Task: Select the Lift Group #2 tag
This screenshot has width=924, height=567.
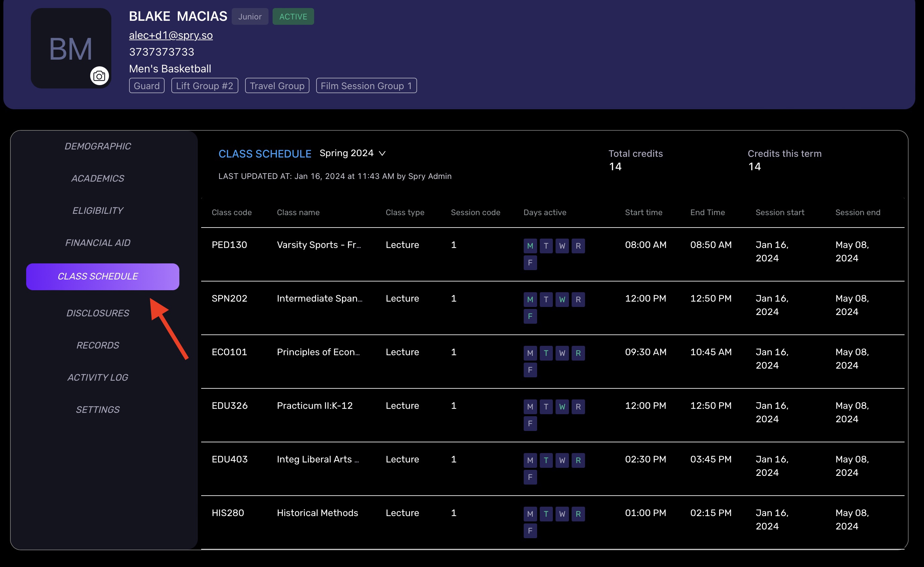Action: [x=205, y=85]
